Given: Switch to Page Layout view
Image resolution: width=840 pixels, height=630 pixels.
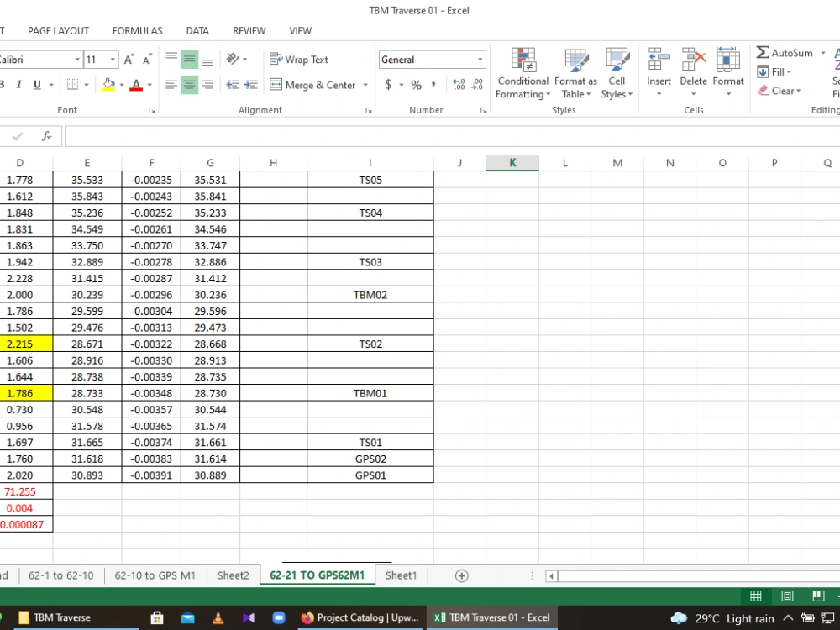Looking at the screenshot, I should coord(787,596).
